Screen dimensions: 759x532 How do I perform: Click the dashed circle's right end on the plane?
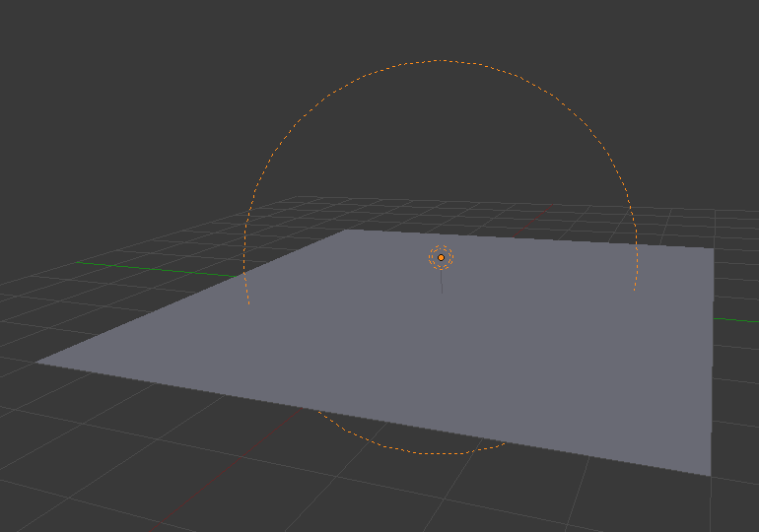pyautogui.click(x=634, y=289)
